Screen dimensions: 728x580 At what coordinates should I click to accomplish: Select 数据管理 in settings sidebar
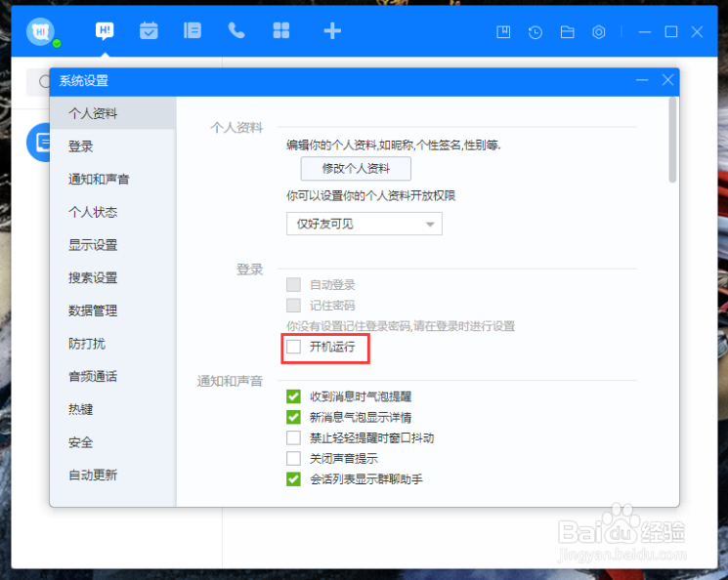point(112,311)
